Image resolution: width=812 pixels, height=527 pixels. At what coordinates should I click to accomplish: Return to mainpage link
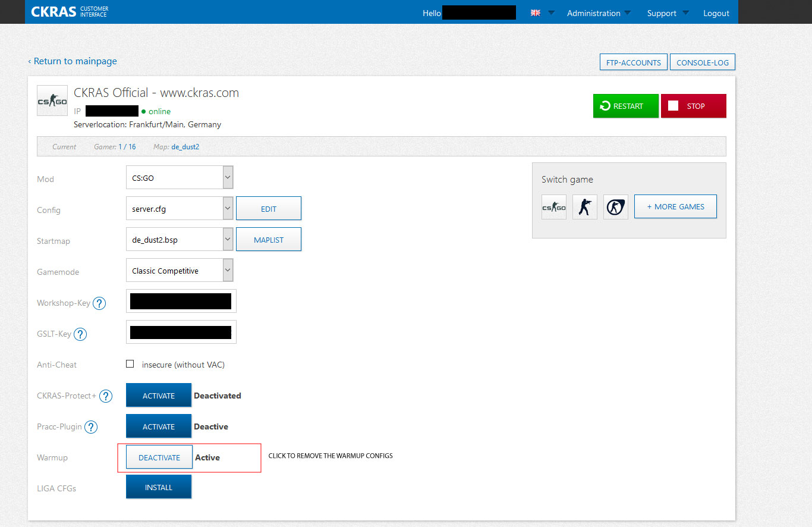(73, 61)
